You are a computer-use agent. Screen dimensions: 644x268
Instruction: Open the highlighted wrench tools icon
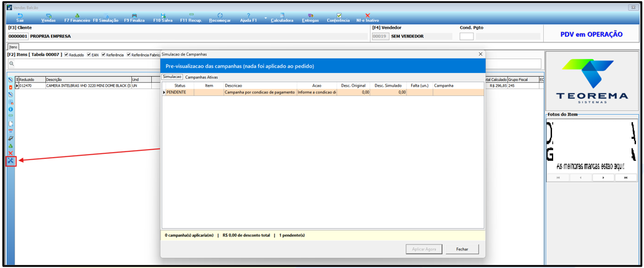[x=11, y=161]
